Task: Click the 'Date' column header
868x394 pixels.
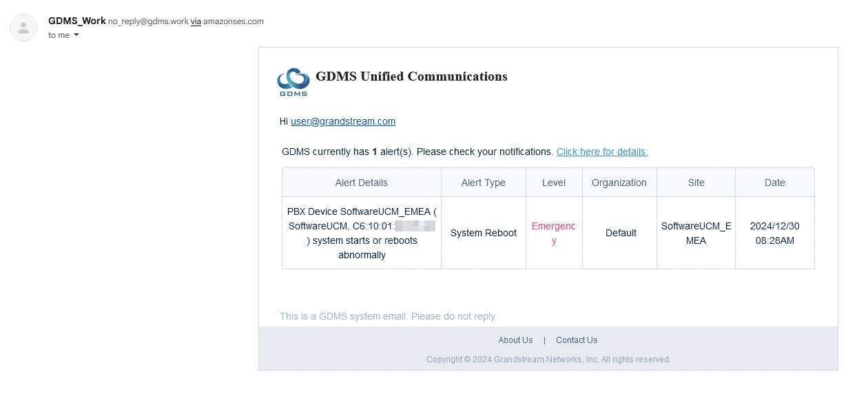Action: click(775, 183)
